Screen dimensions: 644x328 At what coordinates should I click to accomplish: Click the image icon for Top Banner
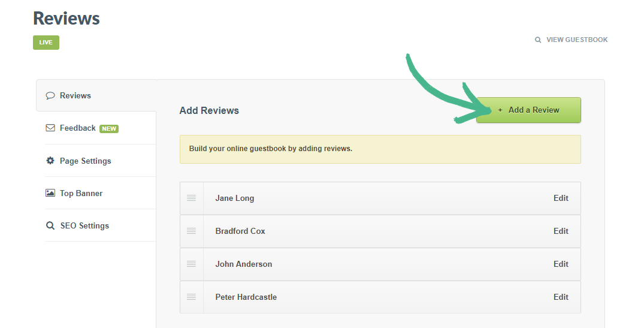coord(50,193)
